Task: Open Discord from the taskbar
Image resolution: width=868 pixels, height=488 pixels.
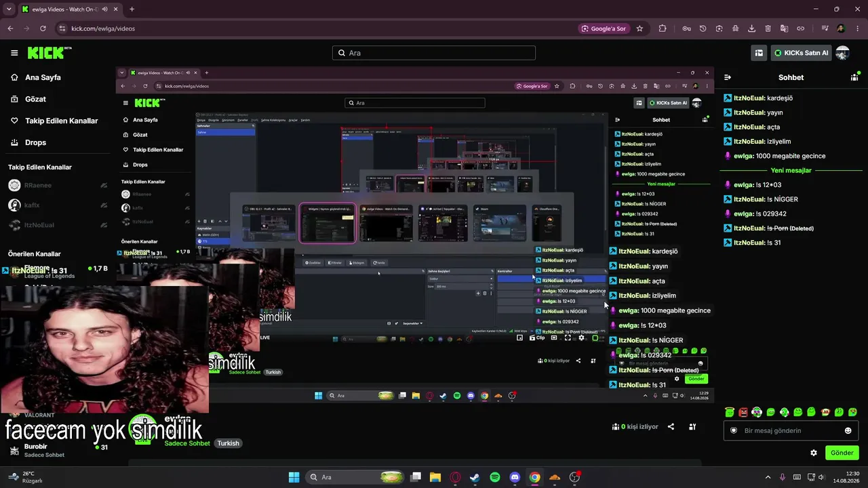Action: click(515, 477)
